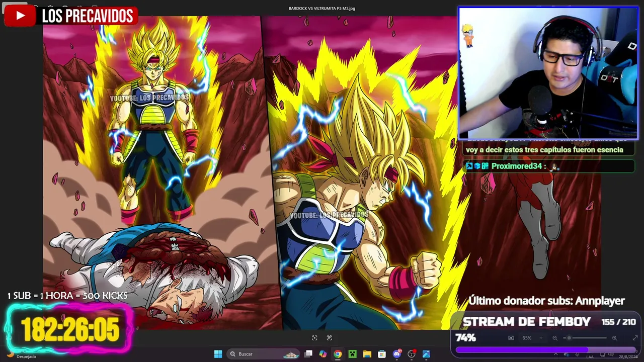Switch to the Photos app on the taskbar
644x362 pixels.
(x=426, y=354)
